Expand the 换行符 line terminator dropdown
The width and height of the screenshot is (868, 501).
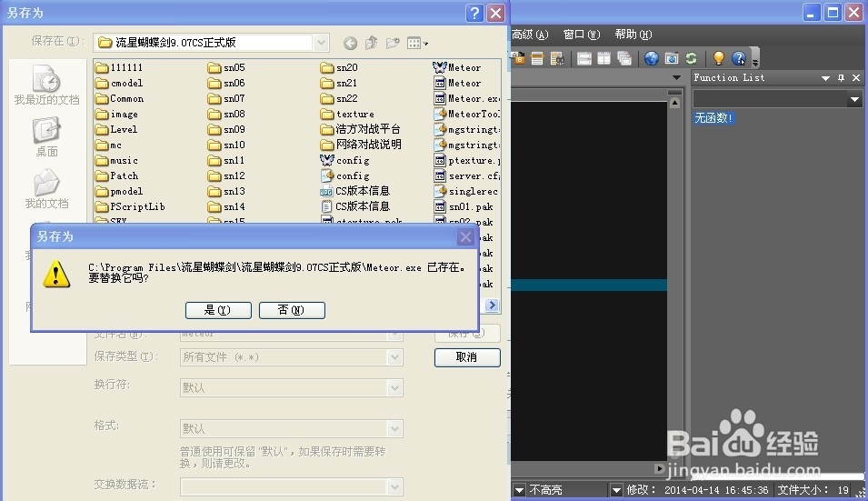tap(394, 388)
